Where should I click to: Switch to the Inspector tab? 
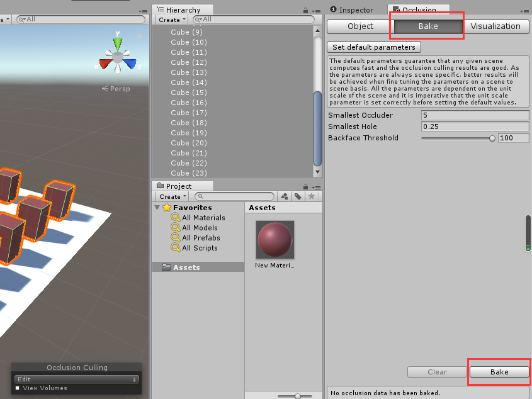click(x=351, y=10)
